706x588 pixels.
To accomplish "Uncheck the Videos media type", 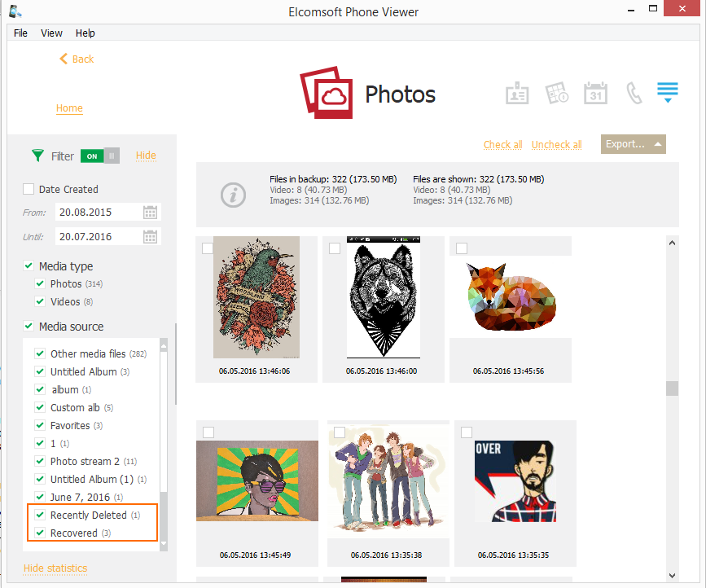I will coord(40,301).
